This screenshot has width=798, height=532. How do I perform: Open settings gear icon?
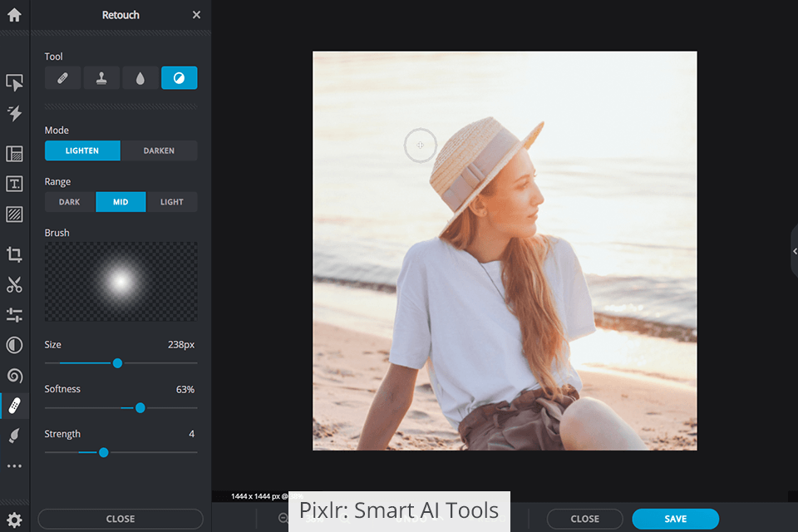point(14,520)
